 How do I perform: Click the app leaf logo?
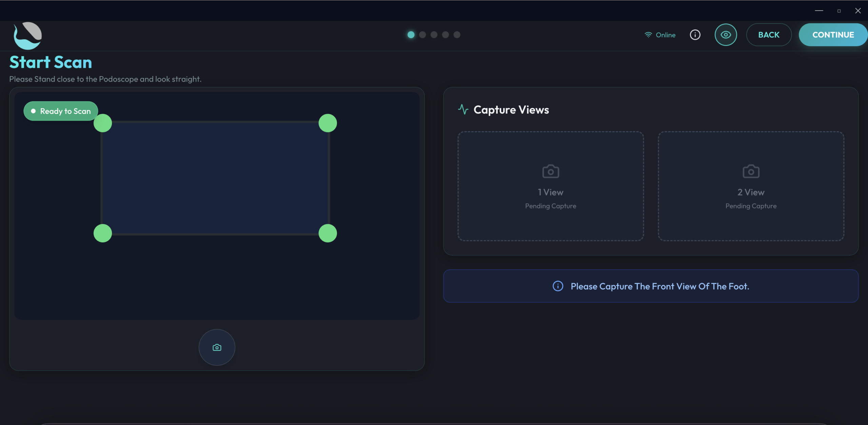click(x=28, y=36)
